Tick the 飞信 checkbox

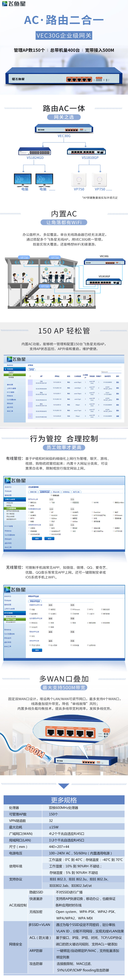click(50, 502)
